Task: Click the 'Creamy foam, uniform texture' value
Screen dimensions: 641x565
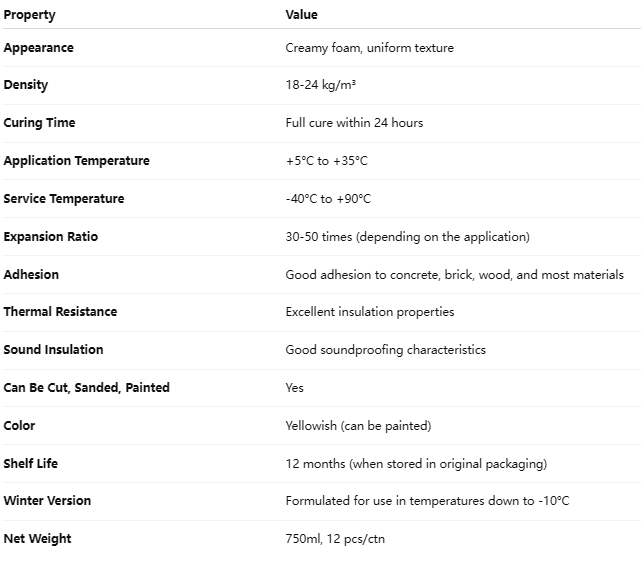Action: pos(369,48)
